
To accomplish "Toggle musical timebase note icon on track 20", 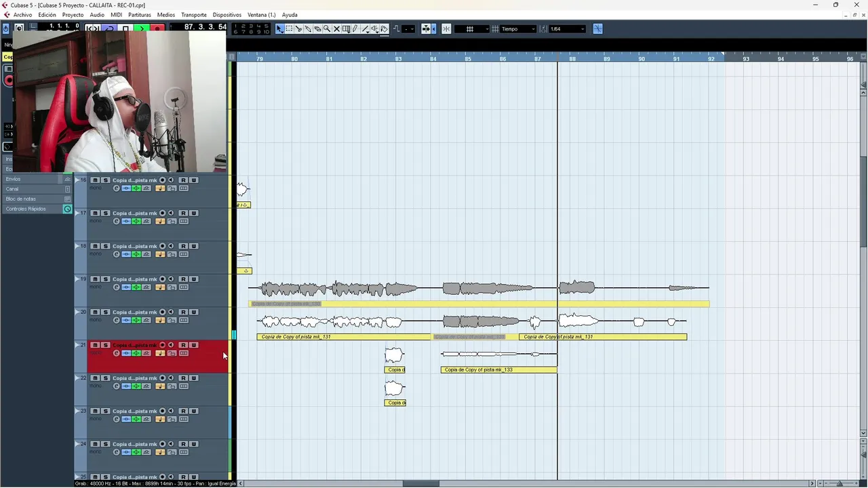I will pyautogui.click(x=160, y=321).
